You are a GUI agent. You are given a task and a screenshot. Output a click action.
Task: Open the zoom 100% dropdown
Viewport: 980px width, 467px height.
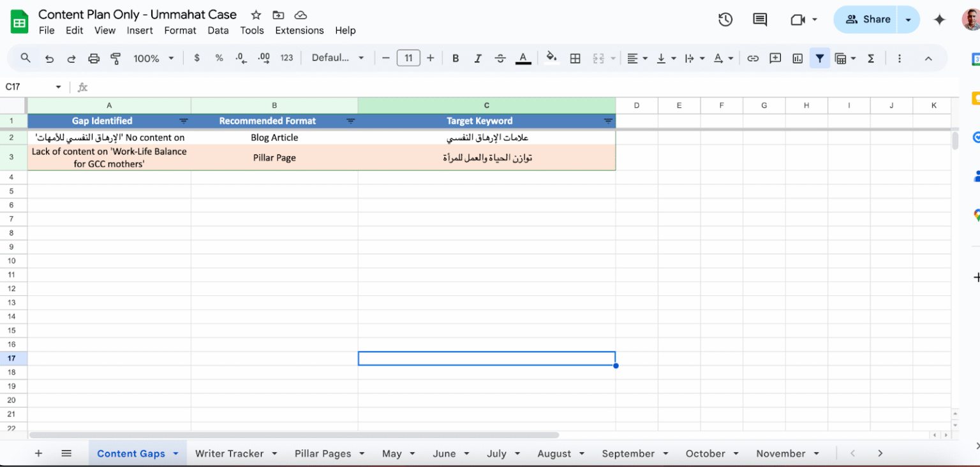pos(153,58)
